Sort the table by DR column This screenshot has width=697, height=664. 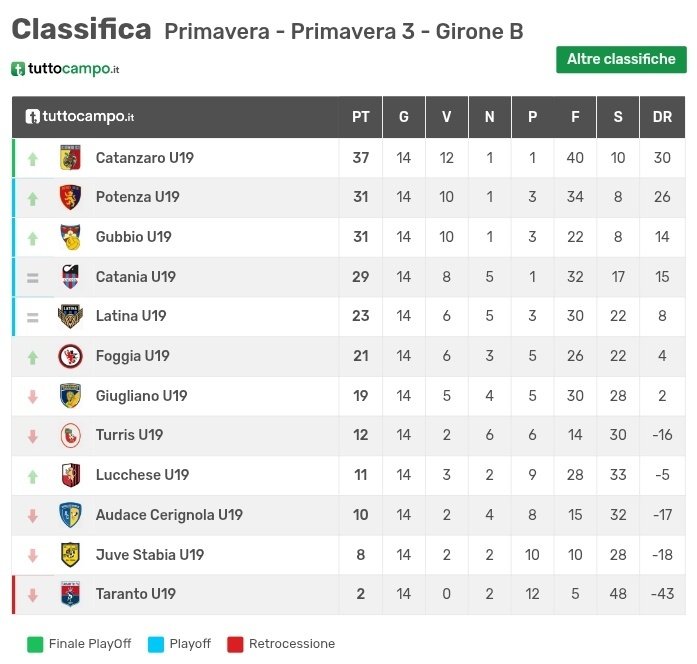click(x=662, y=117)
